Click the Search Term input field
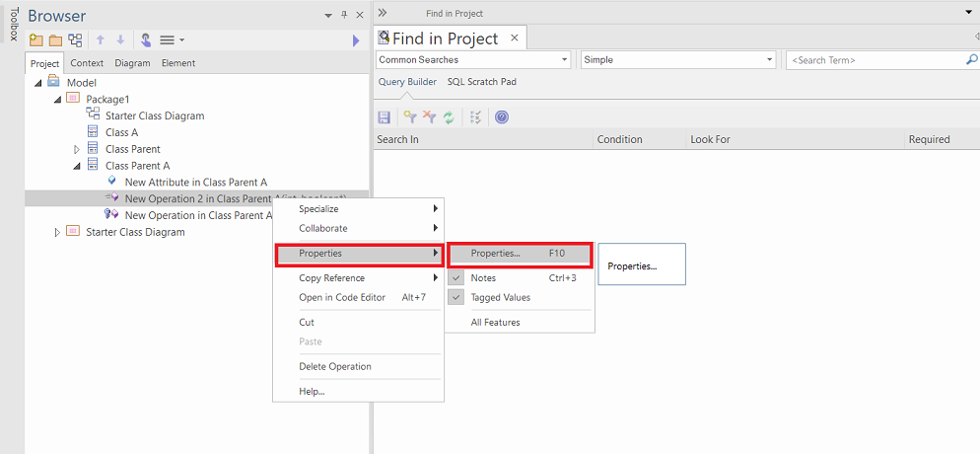 coord(873,60)
